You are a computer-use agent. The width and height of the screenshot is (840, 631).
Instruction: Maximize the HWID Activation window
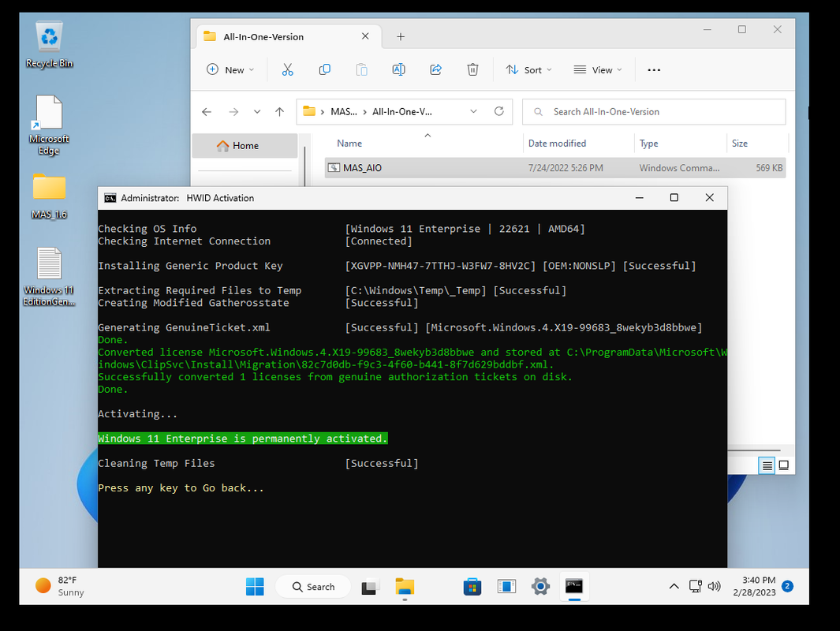pyautogui.click(x=674, y=198)
